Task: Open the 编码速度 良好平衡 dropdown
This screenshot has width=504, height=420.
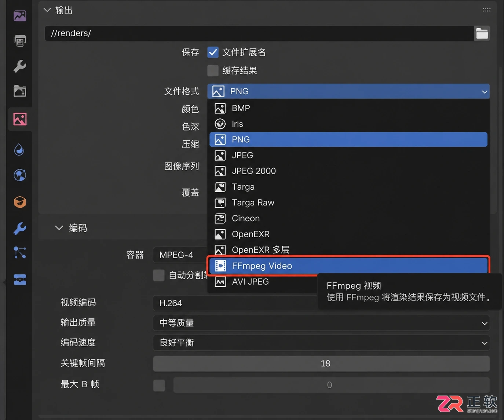Action: click(x=321, y=343)
